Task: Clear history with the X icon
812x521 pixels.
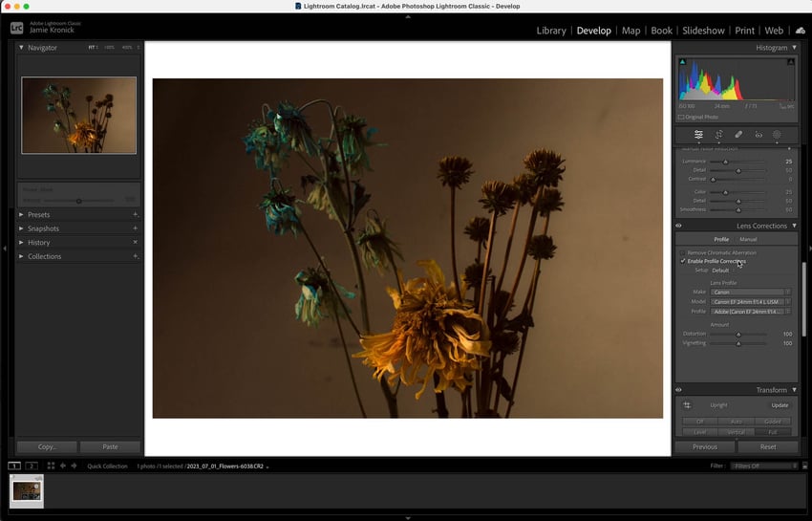Action: (x=135, y=242)
